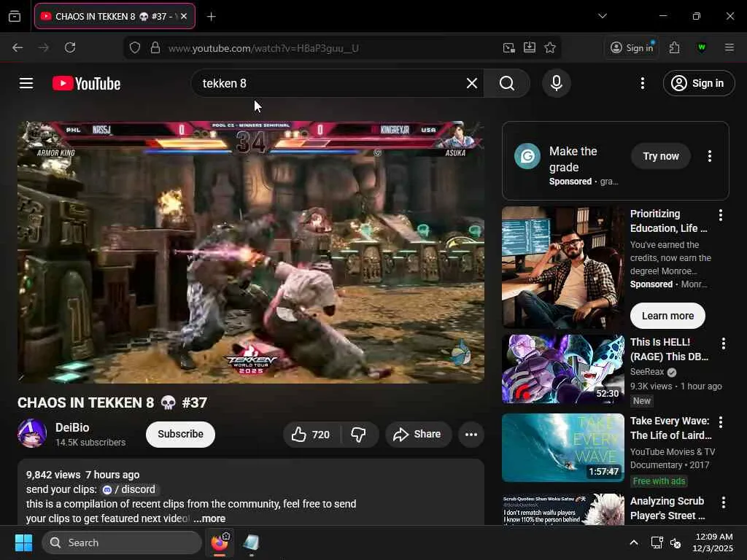This screenshot has height=560, width=747.
Task: Open more actions ellipsis beside Share
Action: coord(471,435)
